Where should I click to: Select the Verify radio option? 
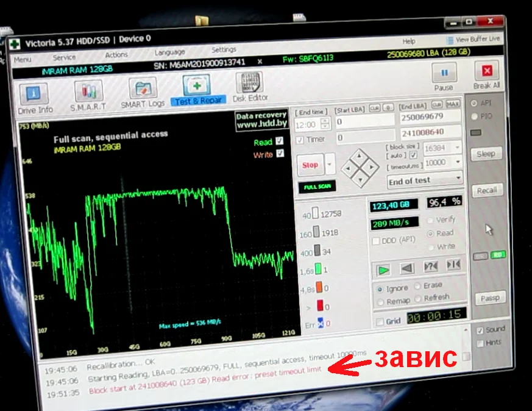(430, 221)
